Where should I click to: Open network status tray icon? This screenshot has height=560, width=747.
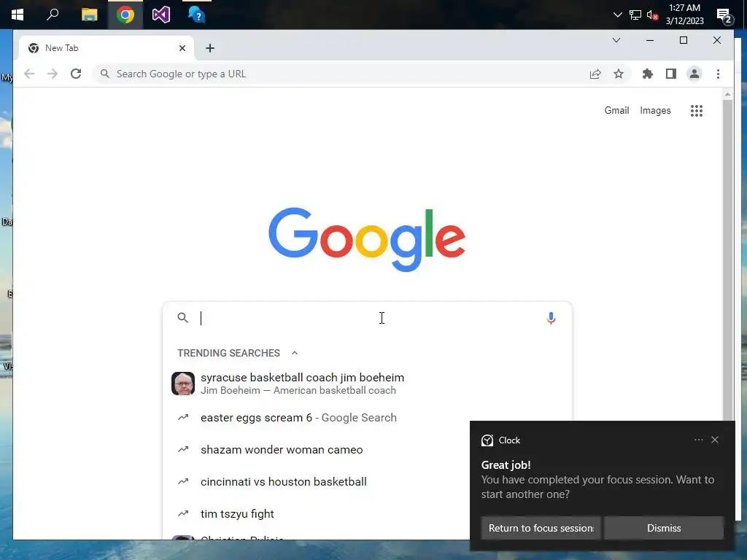point(635,15)
